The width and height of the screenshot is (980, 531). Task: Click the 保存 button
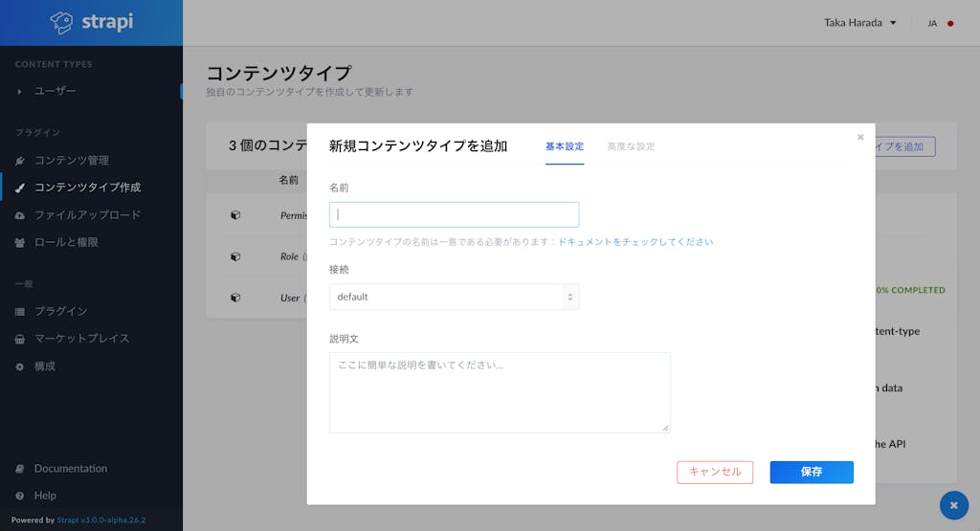pos(812,473)
